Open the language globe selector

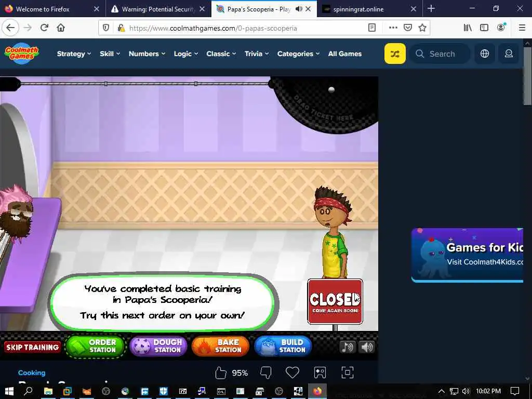(485, 54)
